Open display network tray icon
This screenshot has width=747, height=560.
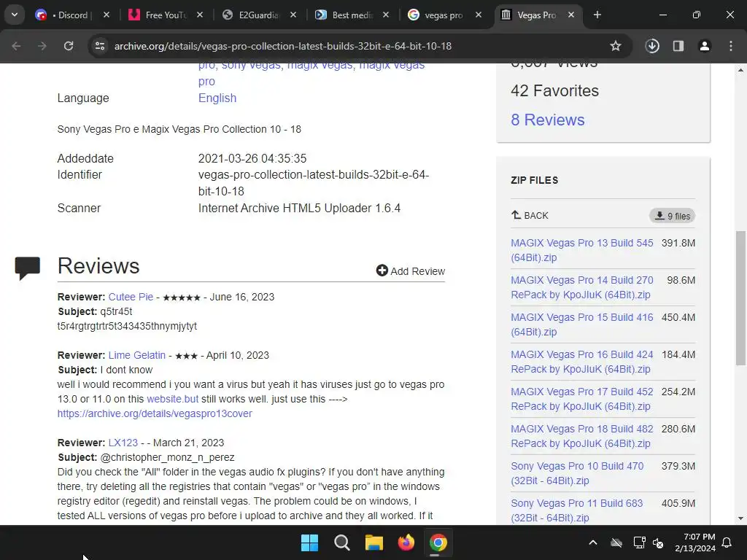tap(639, 542)
